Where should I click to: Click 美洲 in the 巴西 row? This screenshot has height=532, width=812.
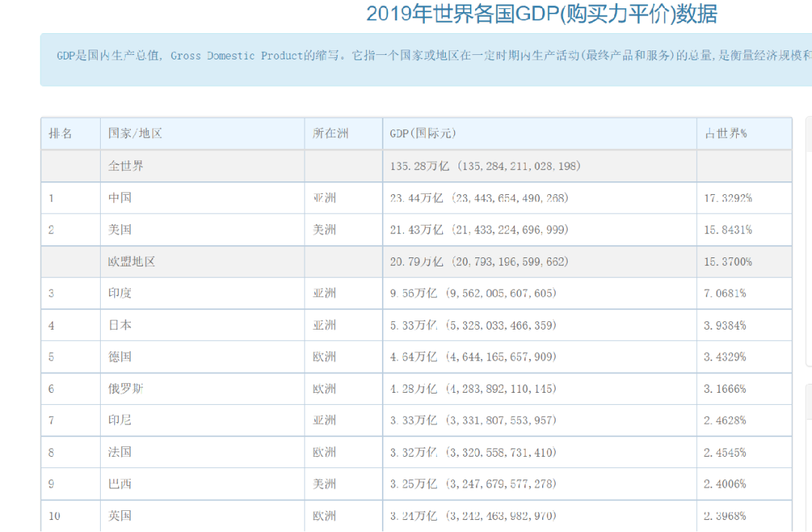(324, 485)
